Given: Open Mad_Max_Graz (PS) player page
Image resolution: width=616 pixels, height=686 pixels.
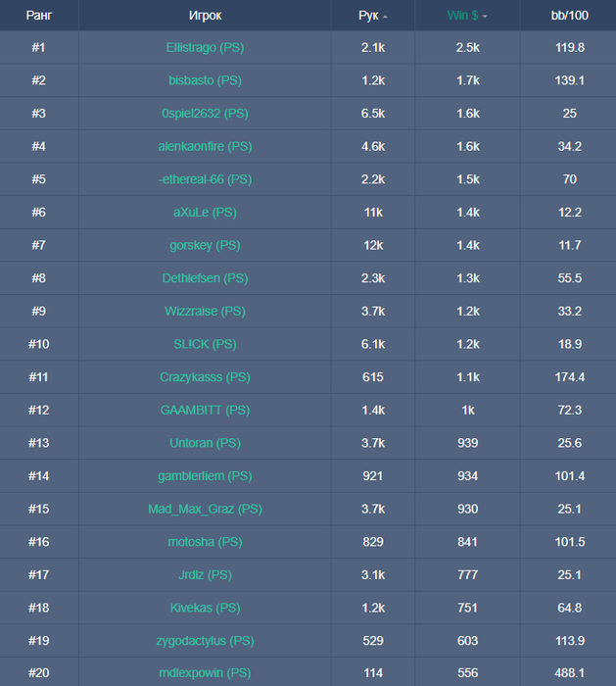Looking at the screenshot, I should click(205, 509).
